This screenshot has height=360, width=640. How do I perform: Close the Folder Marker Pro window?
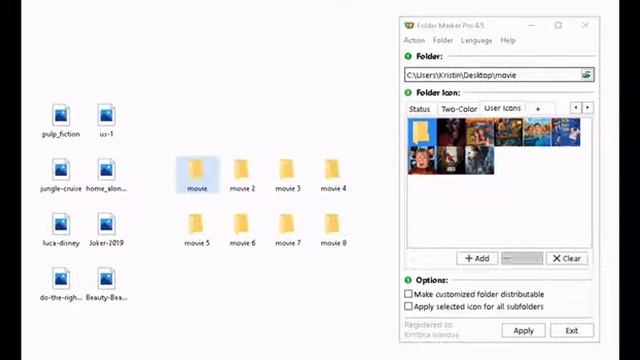point(585,25)
